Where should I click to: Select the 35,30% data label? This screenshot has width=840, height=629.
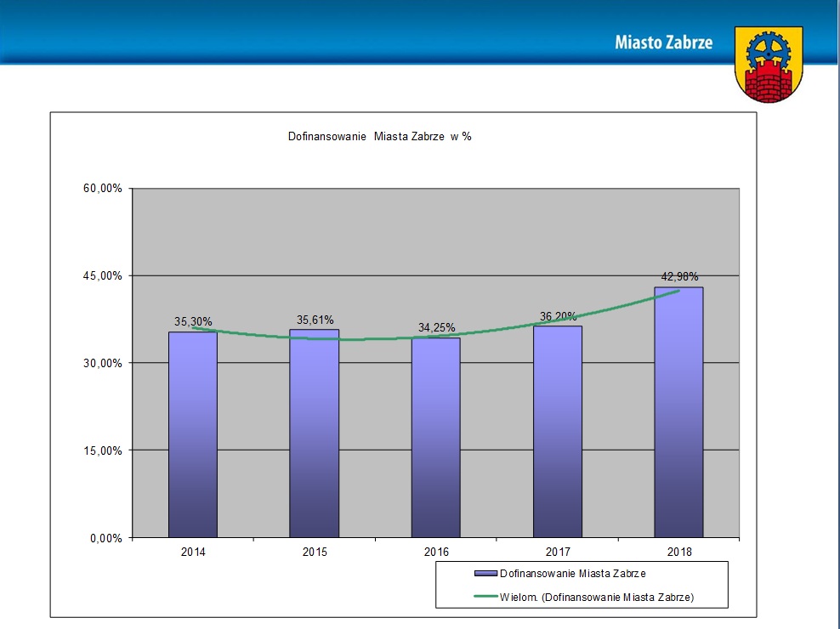(193, 321)
